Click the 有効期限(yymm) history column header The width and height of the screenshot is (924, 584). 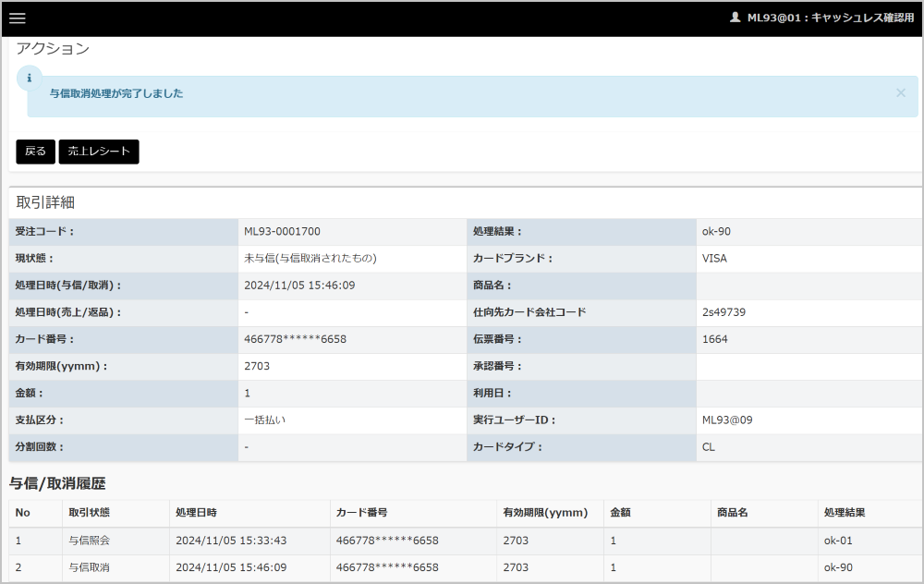point(544,513)
